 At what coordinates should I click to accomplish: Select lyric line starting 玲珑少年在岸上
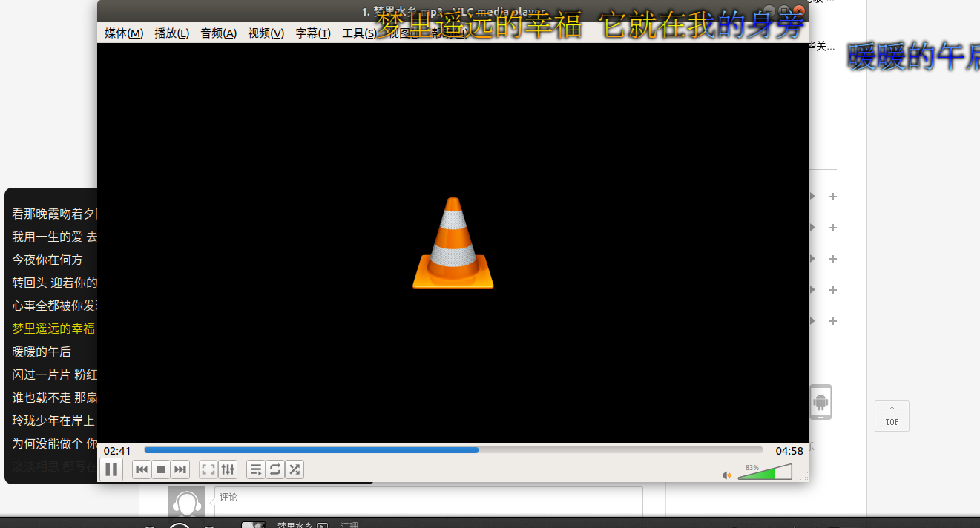pyautogui.click(x=53, y=420)
